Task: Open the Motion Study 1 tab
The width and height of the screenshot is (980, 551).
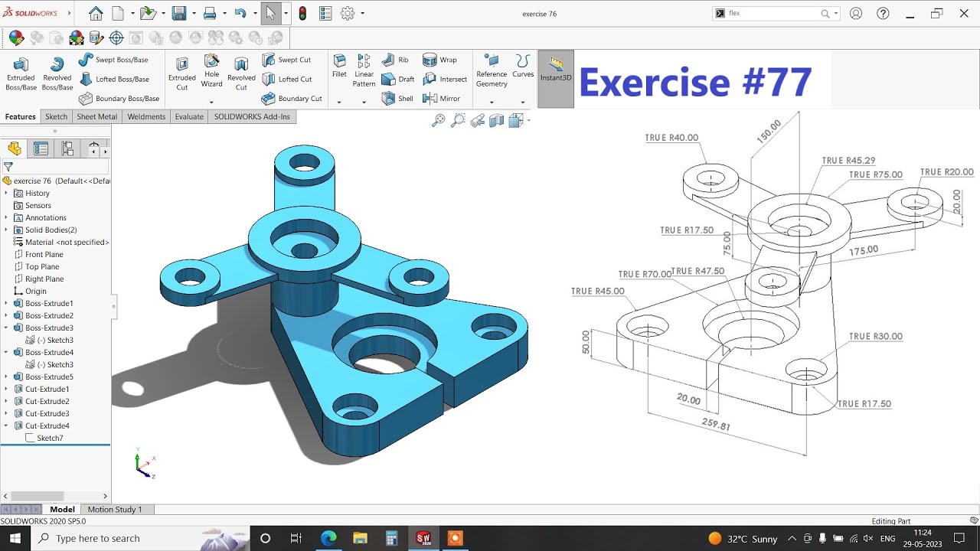Action: click(115, 510)
